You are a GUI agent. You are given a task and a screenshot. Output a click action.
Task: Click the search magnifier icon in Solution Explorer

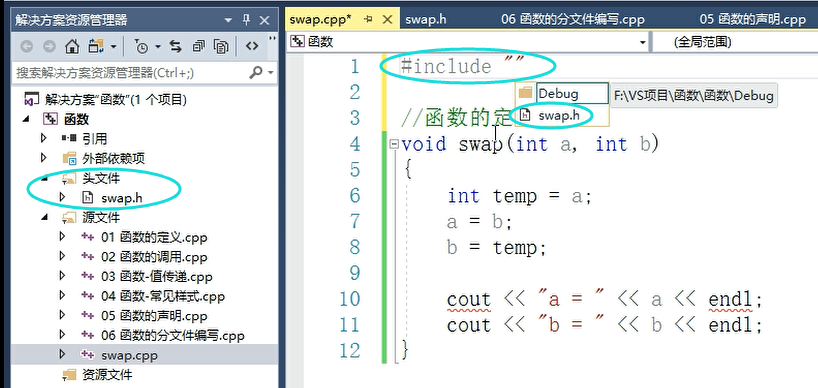tap(256, 72)
